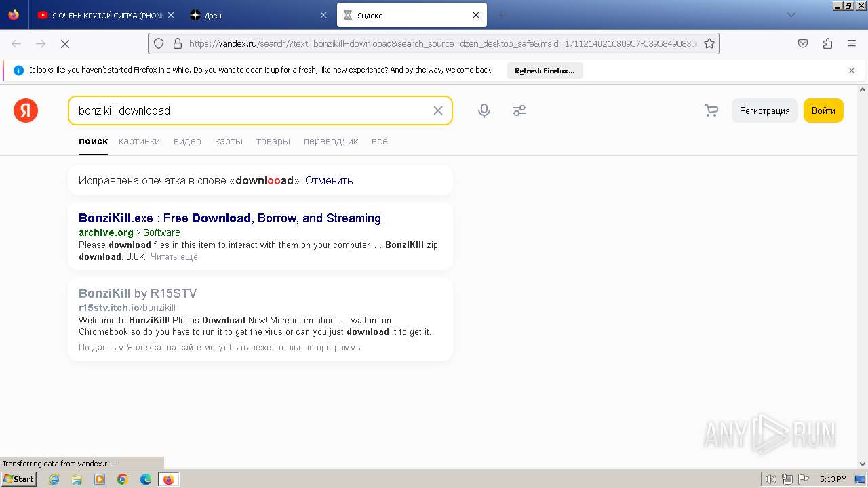Open the карты tab
Image resolution: width=868 pixels, height=488 pixels.
229,141
